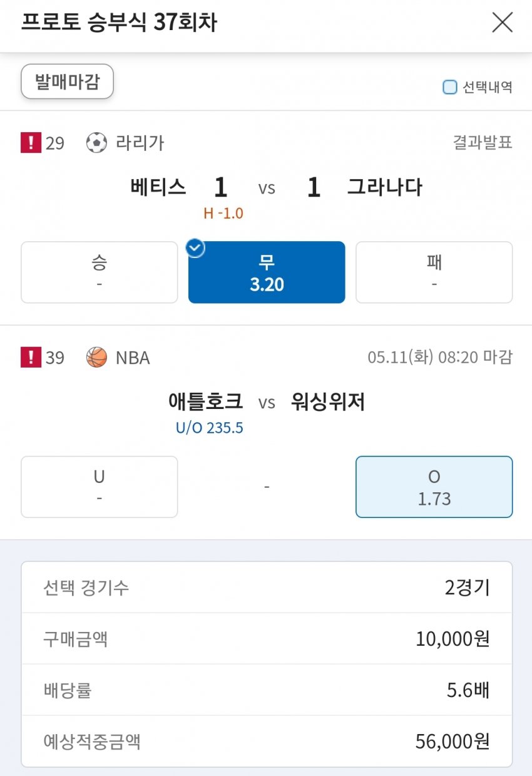
Task: Select U under for 애틀호크 game
Action: pos(99,487)
